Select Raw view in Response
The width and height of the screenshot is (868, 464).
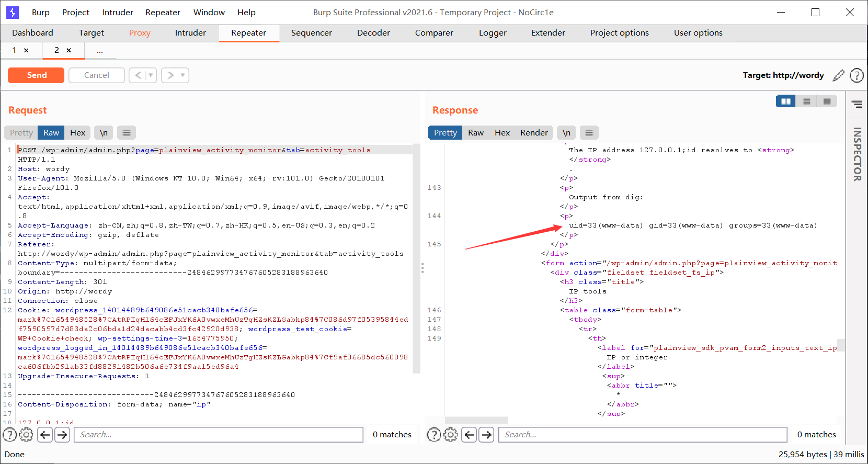[476, 133]
